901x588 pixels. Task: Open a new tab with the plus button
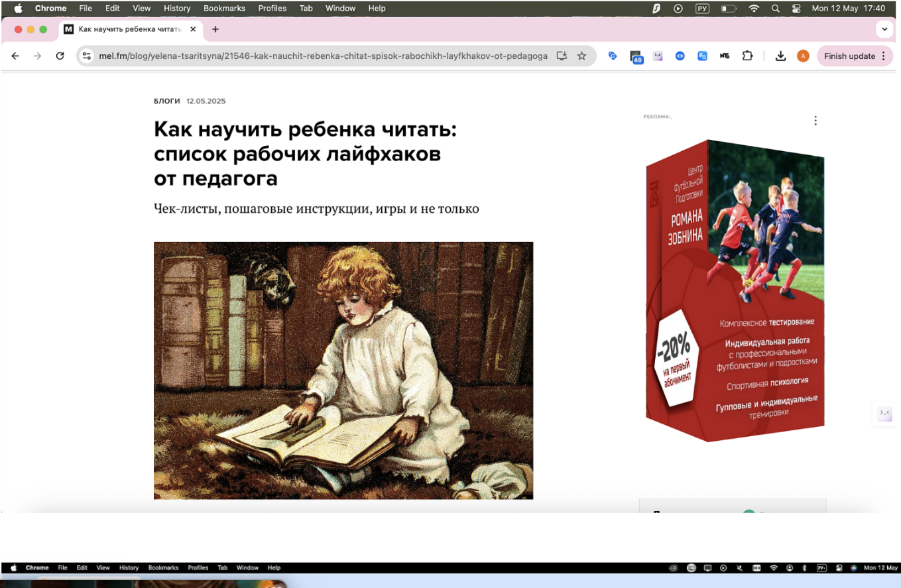click(215, 29)
